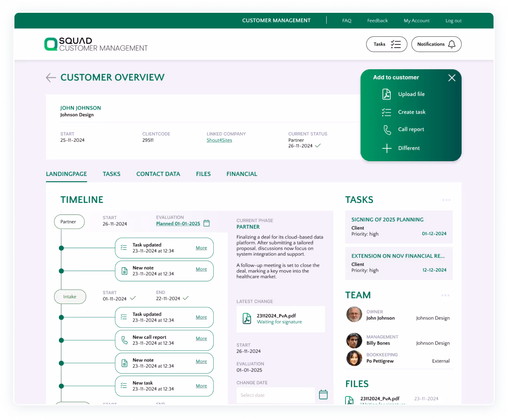Go back using the arrow beside Customer Overview
Viewport: 508px width, 420px height.
51,78
